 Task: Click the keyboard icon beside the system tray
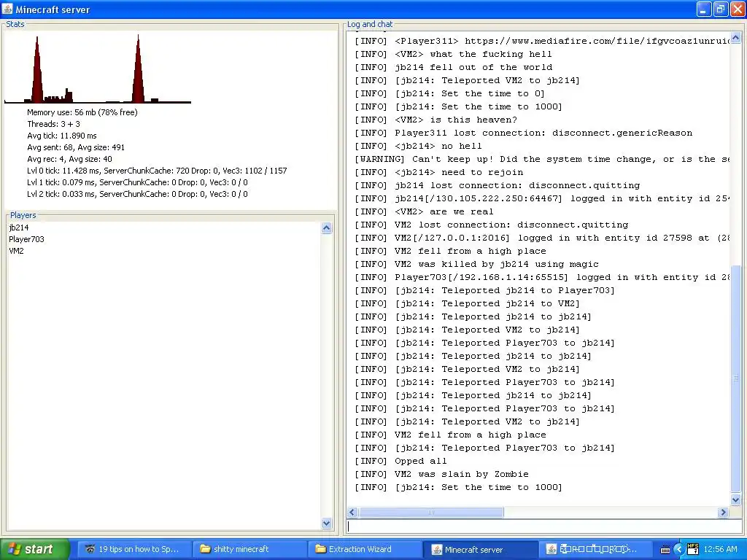(665, 550)
